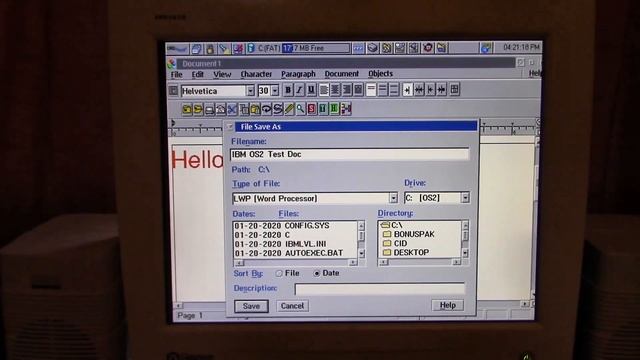
Task: Click the Help button in the dialog
Action: pyautogui.click(x=447, y=305)
